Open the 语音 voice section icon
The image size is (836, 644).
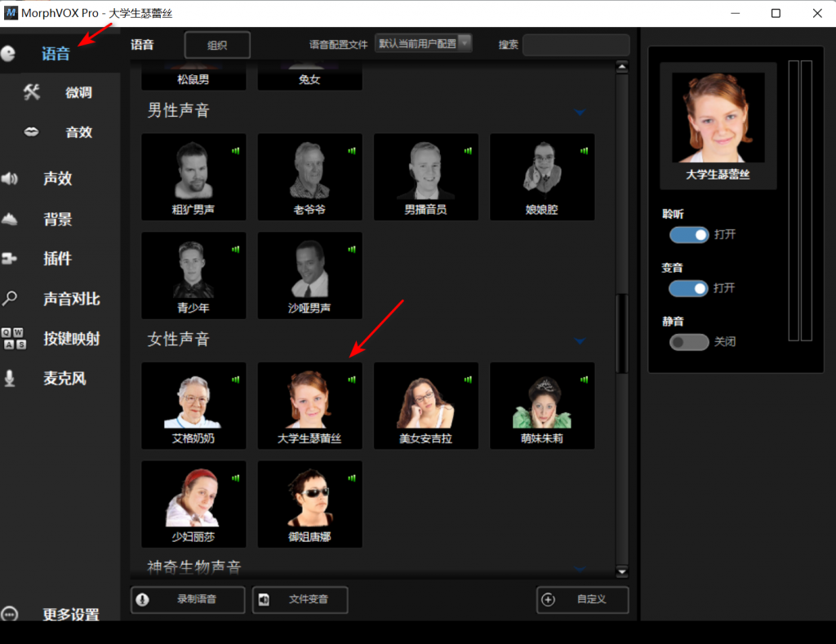pyautogui.click(x=8, y=53)
